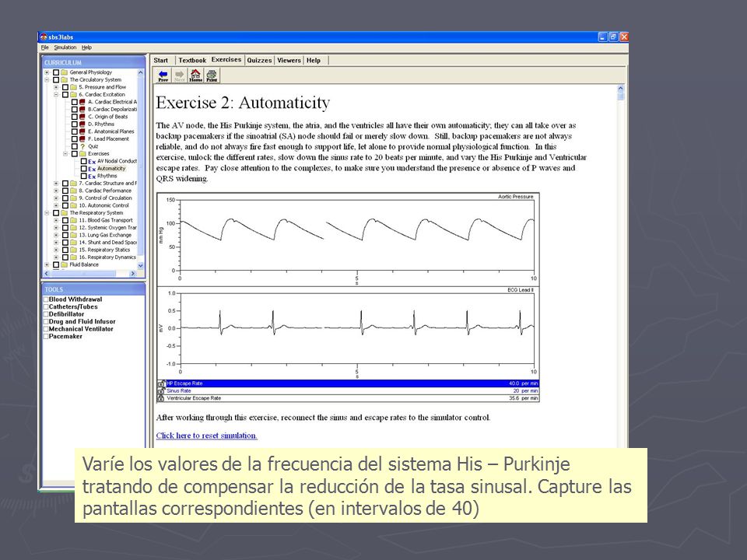Switch to the Viewers tab

289,61
